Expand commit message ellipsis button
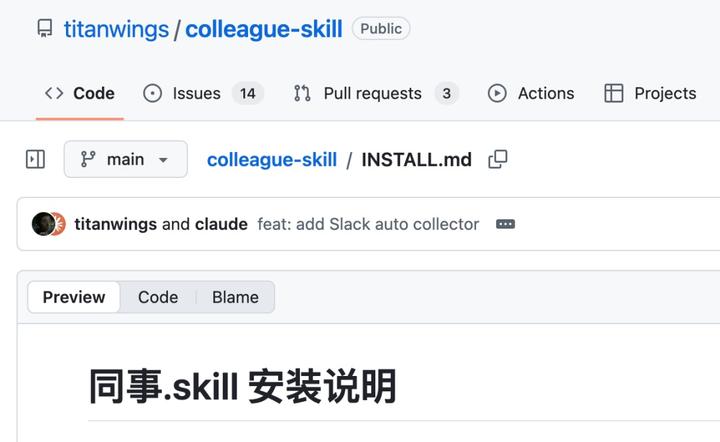This screenshot has height=442, width=720. (506, 224)
